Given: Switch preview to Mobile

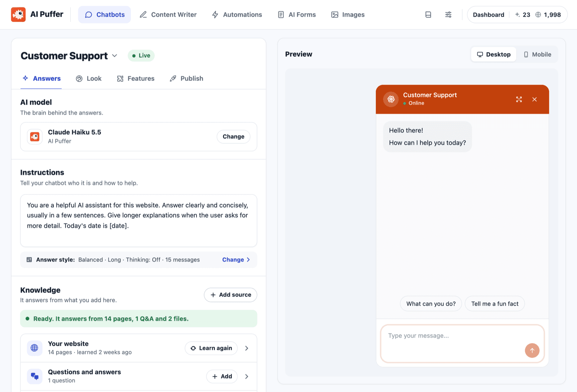Looking at the screenshot, I should (537, 54).
